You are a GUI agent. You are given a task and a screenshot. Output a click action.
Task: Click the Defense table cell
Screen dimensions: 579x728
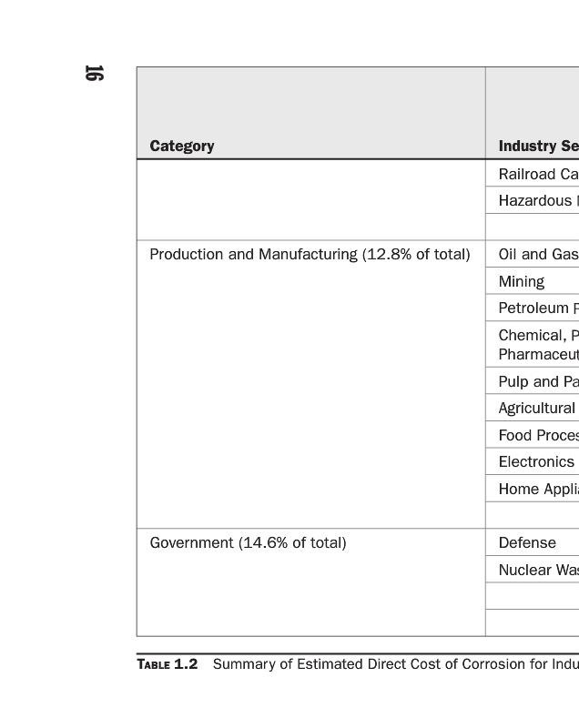coord(527,543)
